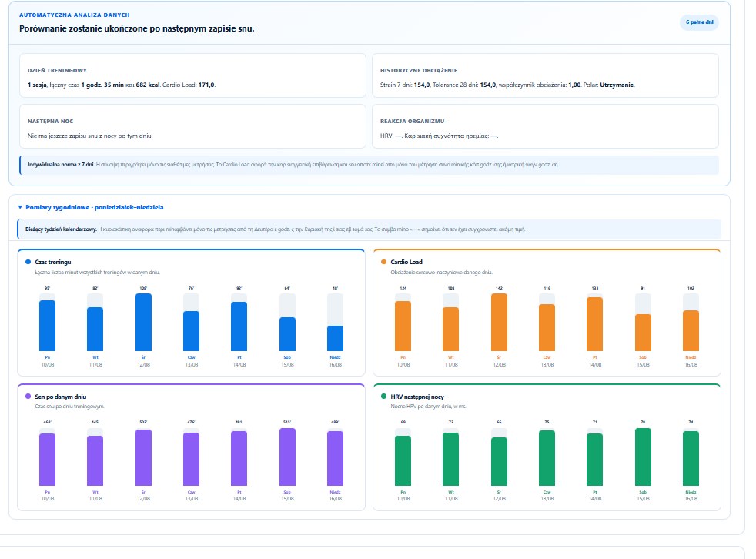Select Tuesday 11/08 bar in Cardio Load
756x559 pixels.
(451, 329)
